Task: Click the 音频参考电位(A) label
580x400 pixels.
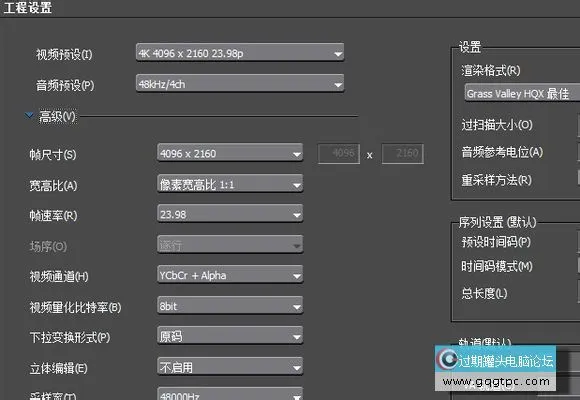Action: (502, 152)
